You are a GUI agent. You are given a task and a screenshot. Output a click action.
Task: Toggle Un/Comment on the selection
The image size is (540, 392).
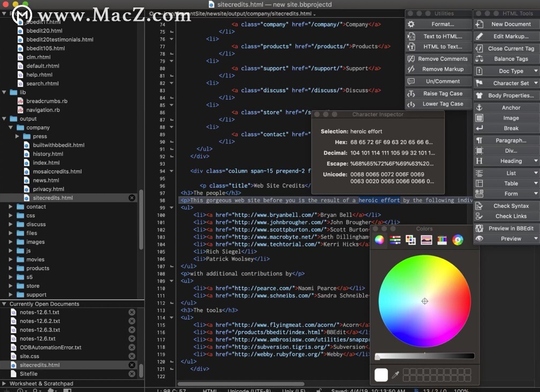pos(438,81)
